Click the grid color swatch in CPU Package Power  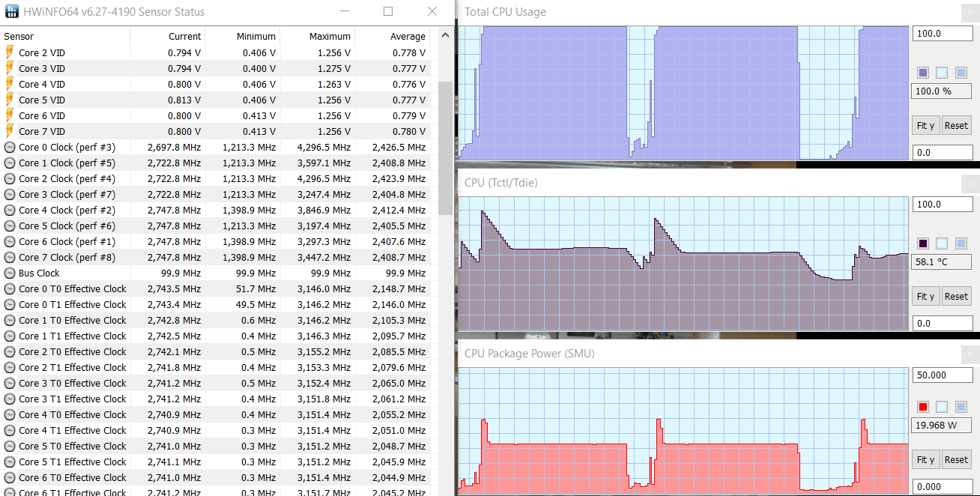[961, 407]
